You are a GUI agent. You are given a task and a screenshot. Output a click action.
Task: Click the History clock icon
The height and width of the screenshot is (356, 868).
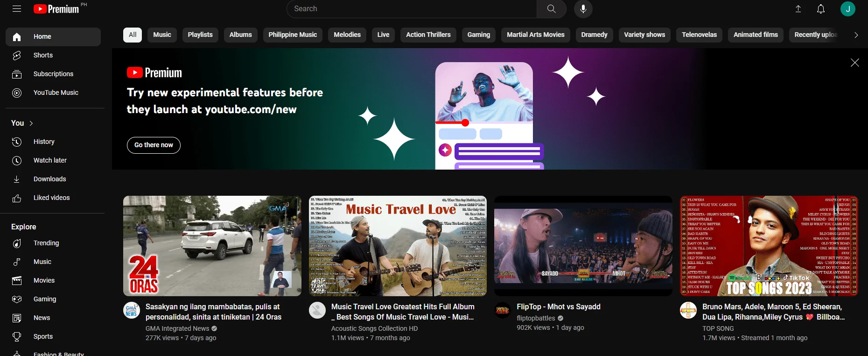pyautogui.click(x=17, y=142)
